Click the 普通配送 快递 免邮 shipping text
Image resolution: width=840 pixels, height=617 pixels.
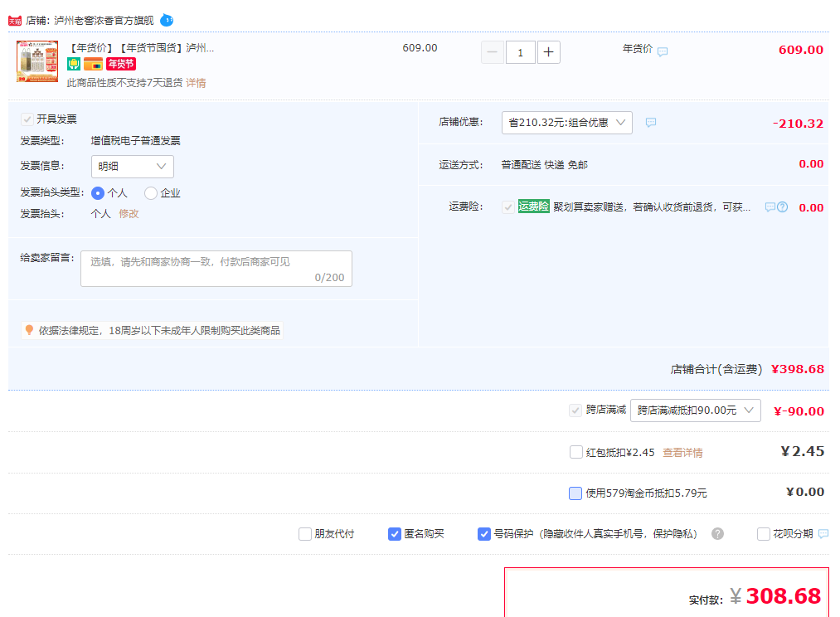[544, 165]
